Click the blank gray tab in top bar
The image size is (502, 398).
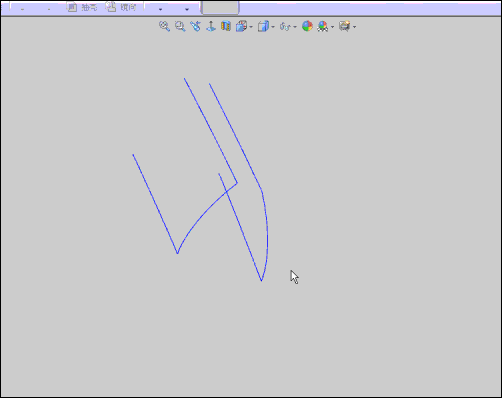click(220, 8)
